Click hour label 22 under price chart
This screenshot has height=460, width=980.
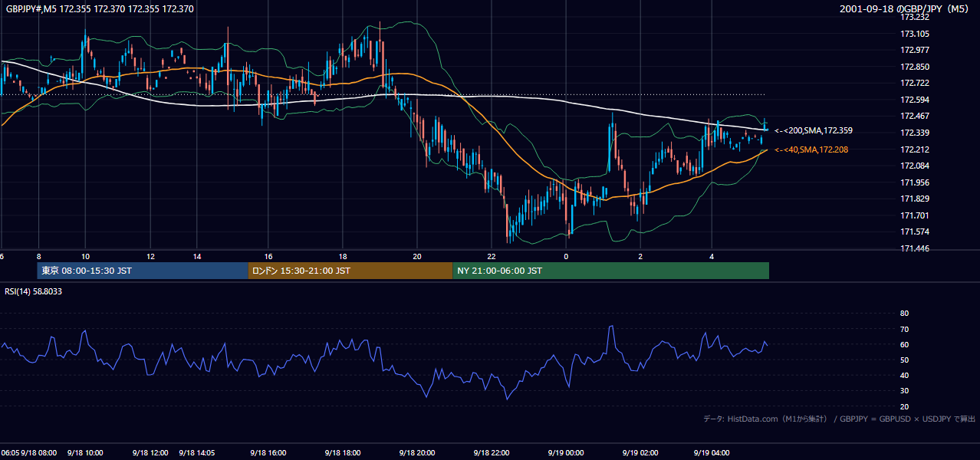pyautogui.click(x=492, y=257)
